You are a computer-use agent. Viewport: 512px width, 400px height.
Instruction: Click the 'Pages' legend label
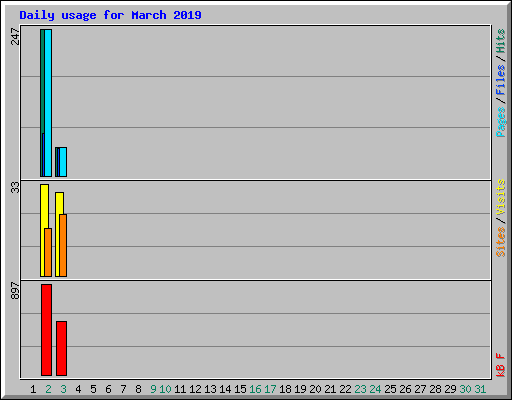[501, 122]
